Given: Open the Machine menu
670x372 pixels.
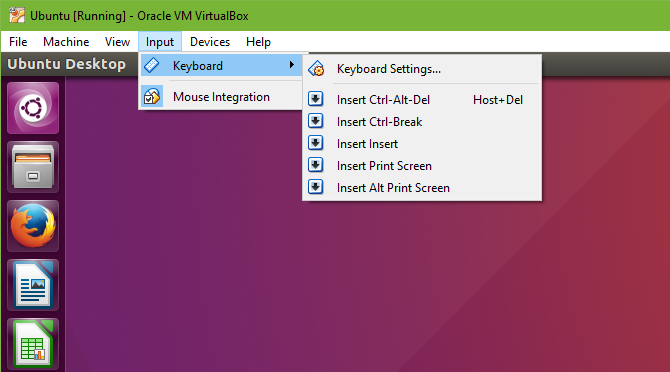Looking at the screenshot, I should coord(66,42).
